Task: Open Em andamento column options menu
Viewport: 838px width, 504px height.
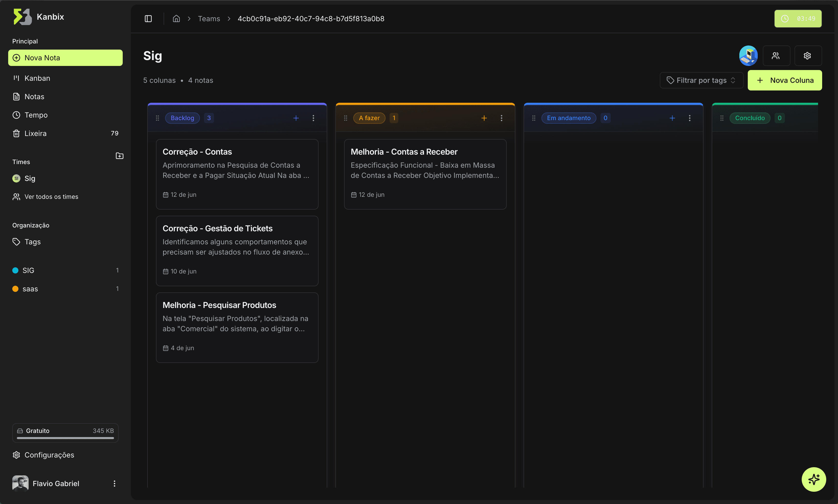Action: tap(689, 118)
